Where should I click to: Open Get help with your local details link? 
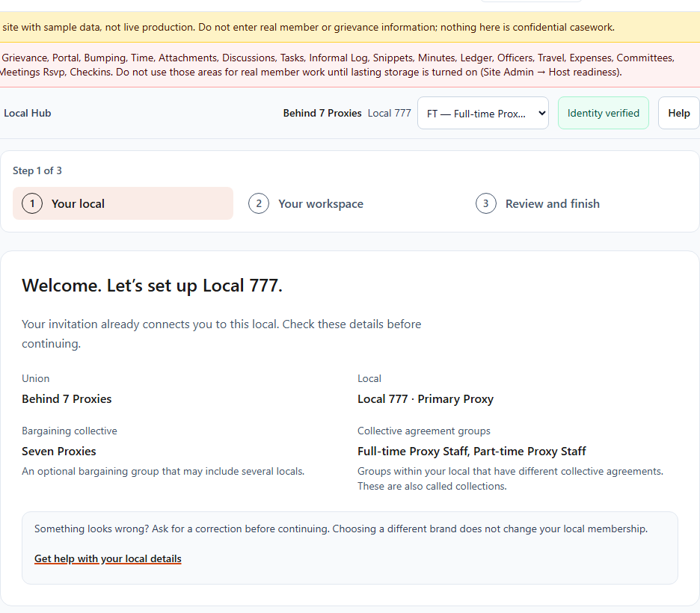(108, 558)
